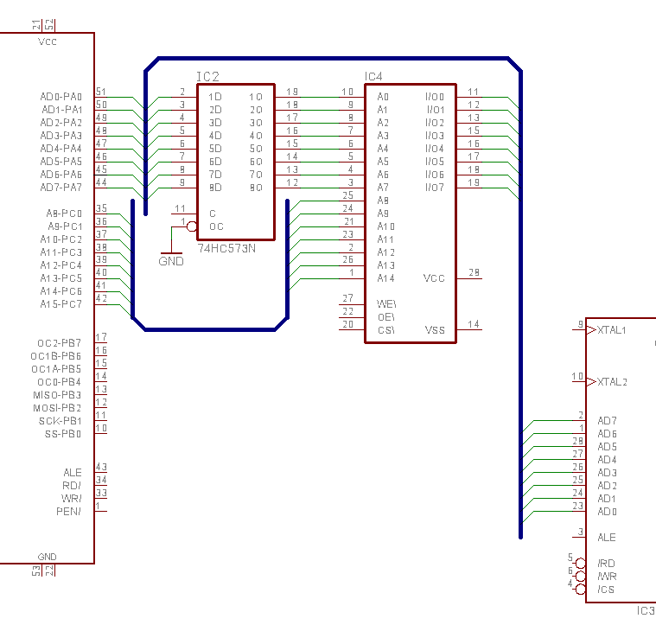Viewport: 656px width, 644px height.
Task: Select the A10-PC2 pin label
Action: pos(61,239)
